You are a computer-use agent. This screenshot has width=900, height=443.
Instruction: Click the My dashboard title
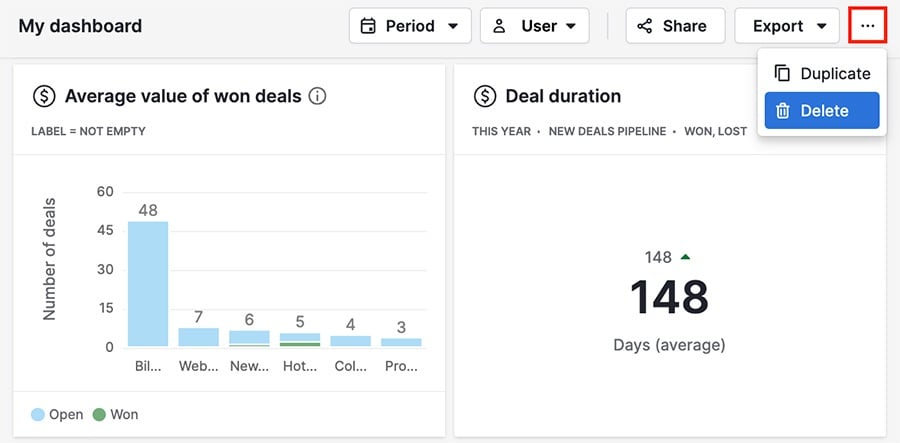(80, 26)
